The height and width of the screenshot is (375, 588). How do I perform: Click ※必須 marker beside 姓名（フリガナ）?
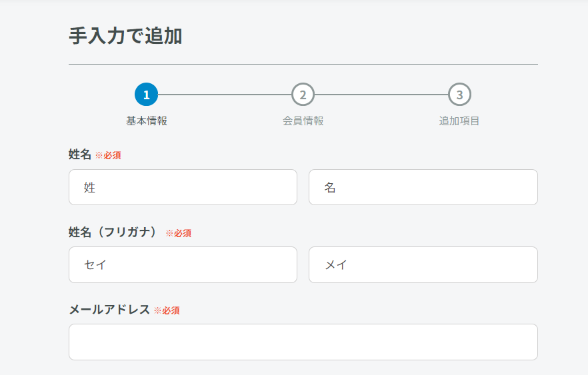[179, 233]
